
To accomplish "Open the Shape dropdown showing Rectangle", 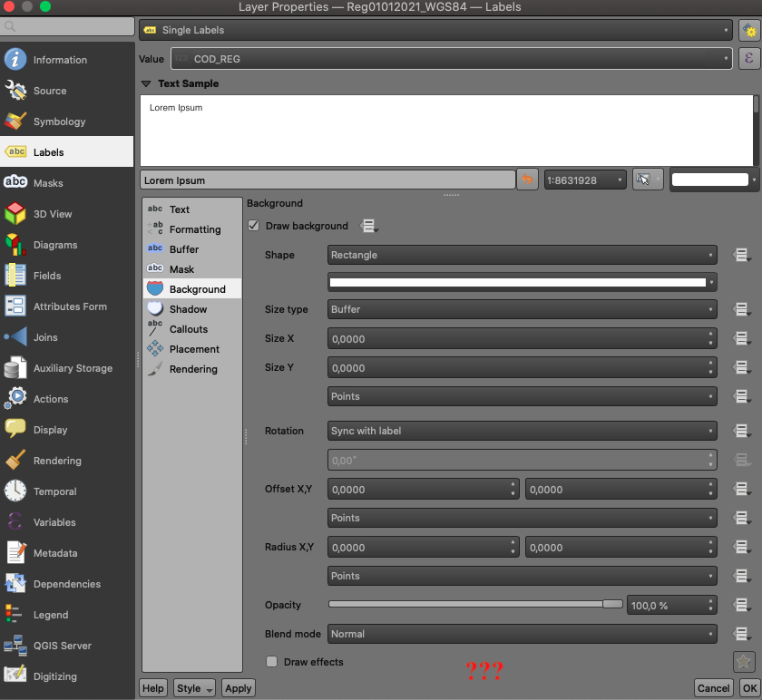I will click(522, 255).
